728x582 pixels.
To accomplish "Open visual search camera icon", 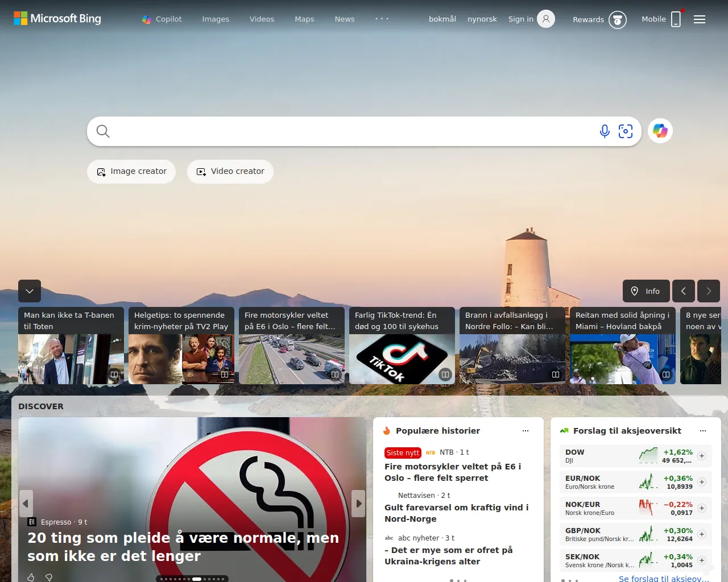I will tap(626, 131).
